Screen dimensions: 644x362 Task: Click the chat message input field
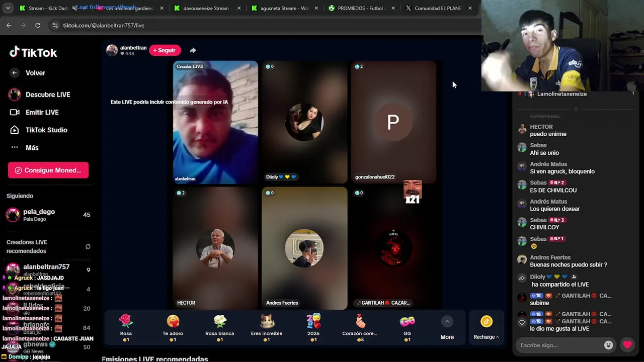click(559, 345)
